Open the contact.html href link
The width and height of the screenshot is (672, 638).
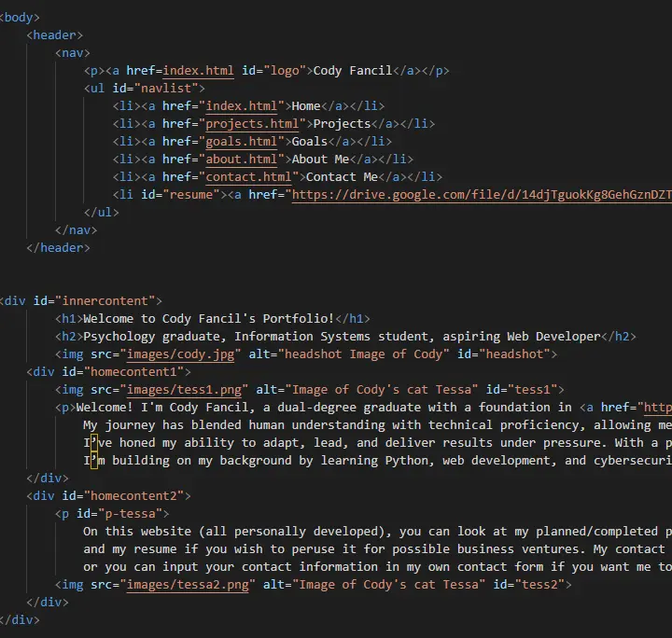248,177
